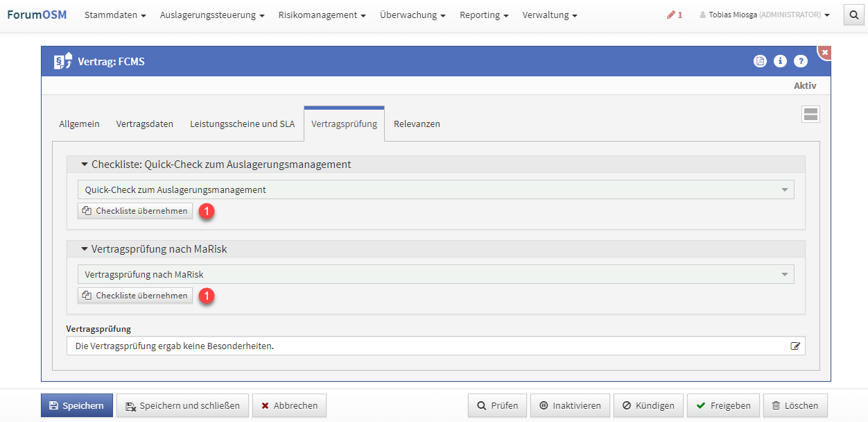Click the layout toggle icon beside tabs

coord(810,115)
